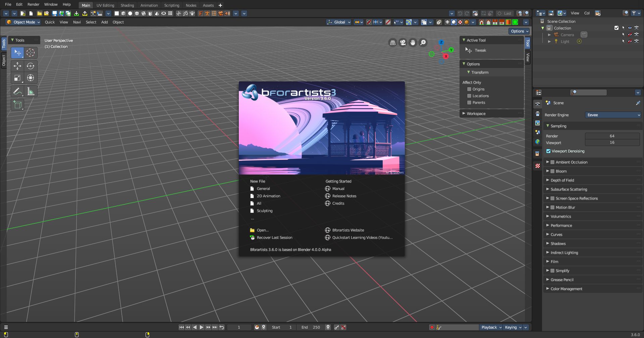Select the Tweak select tool
This screenshot has height=338, width=644.
tap(17, 53)
